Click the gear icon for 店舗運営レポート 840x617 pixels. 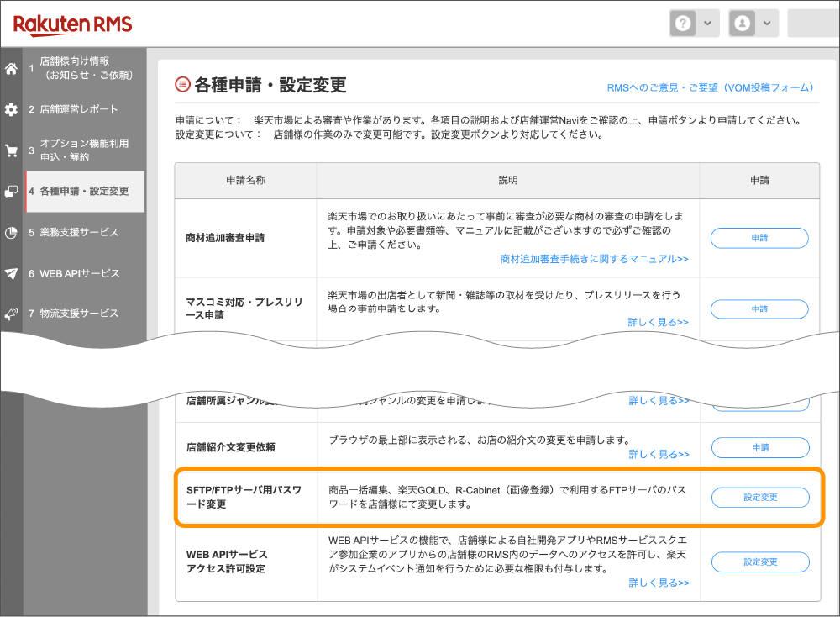(x=11, y=110)
